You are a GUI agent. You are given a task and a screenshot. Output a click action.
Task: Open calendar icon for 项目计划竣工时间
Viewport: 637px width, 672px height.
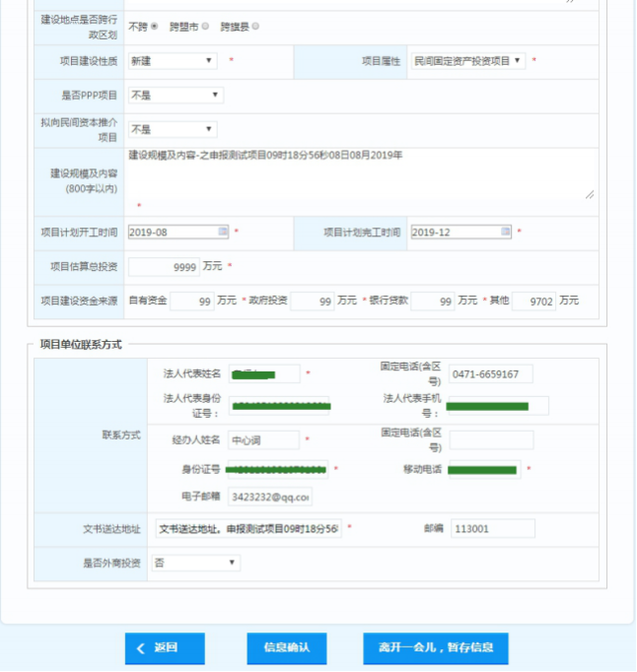(506, 232)
